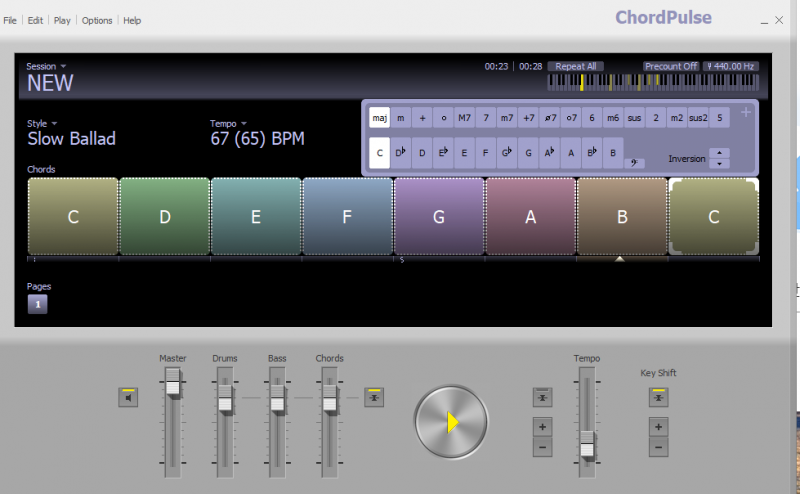Toggle the Precount Off button
The width and height of the screenshot is (800, 494).
click(x=671, y=66)
